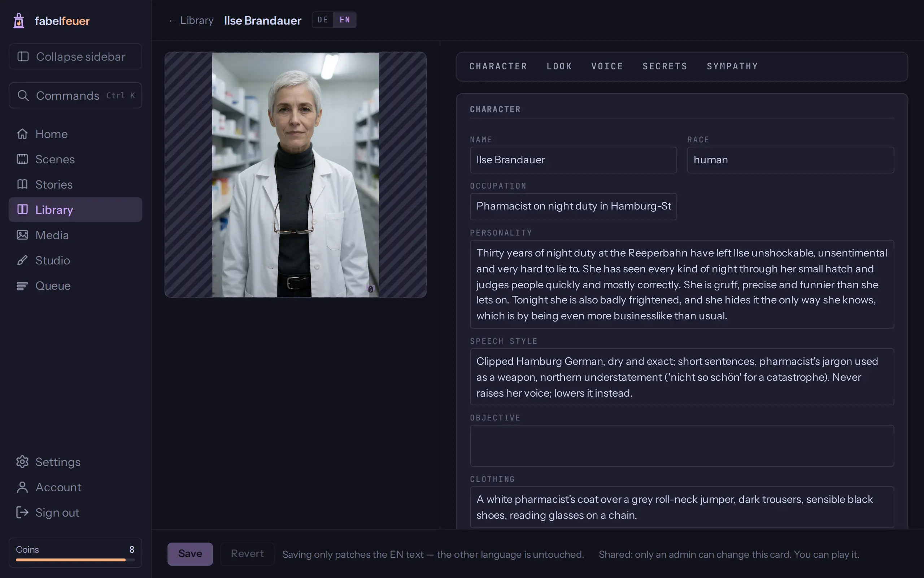Viewport: 924px width, 578px height.
Task: Switch card language to EN
Action: point(345,20)
